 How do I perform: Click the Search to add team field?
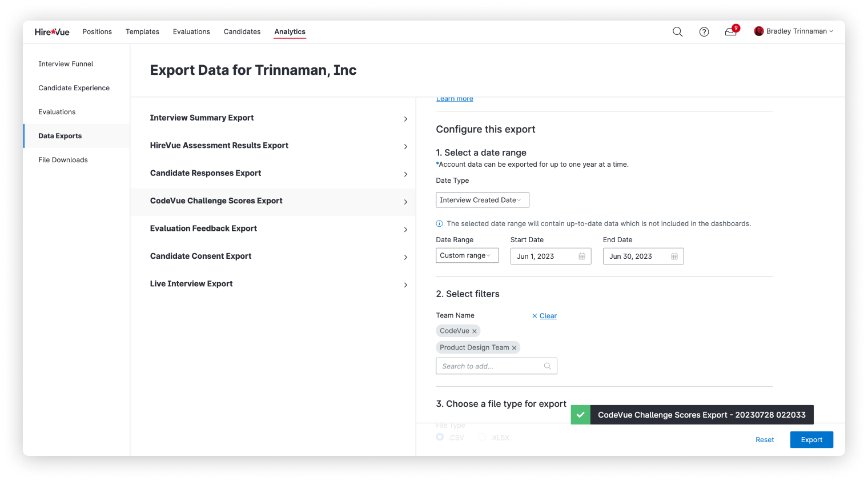[x=496, y=366]
